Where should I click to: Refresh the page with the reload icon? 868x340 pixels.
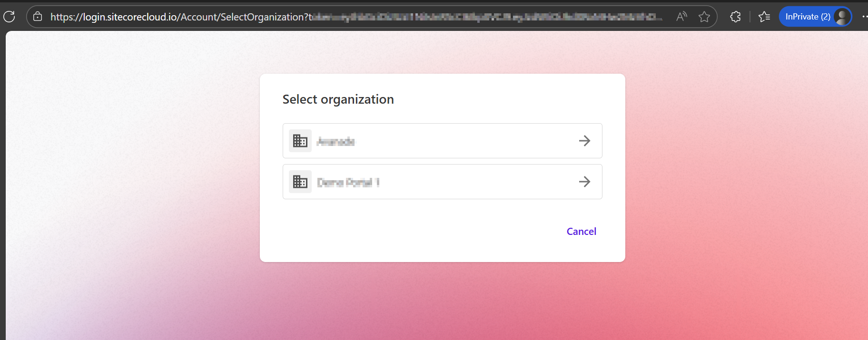tap(9, 17)
